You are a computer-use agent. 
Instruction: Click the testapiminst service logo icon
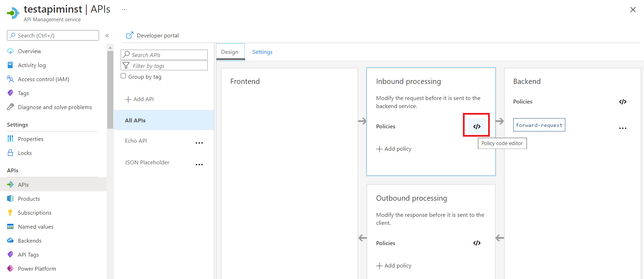pos(13,13)
